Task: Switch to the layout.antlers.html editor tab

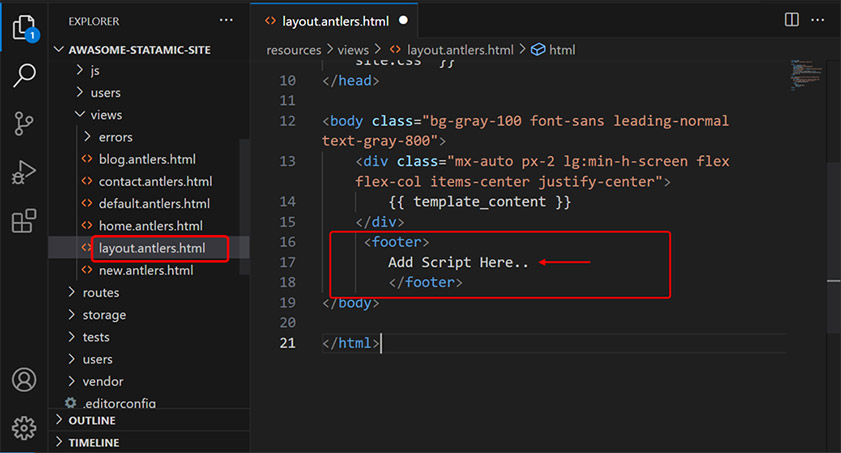Action: click(335, 21)
